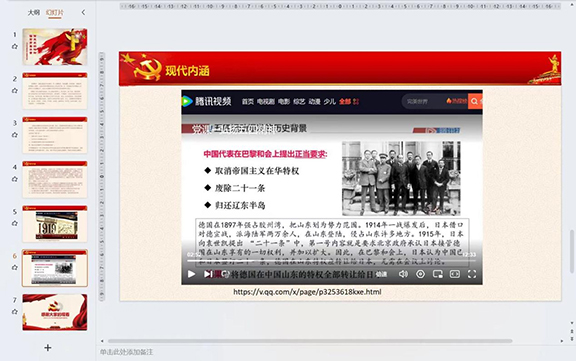Image resolution: width=576 pixels, height=361 pixels.
Task: Skip to next video with next icon
Action: (208, 274)
